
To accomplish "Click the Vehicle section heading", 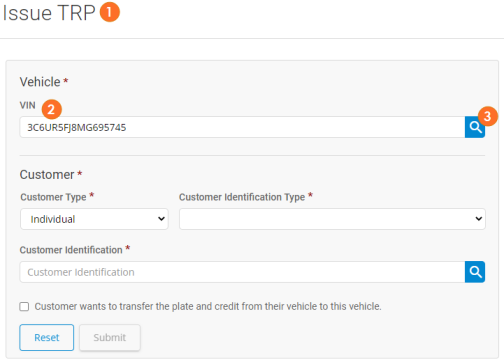I will 40,82.
